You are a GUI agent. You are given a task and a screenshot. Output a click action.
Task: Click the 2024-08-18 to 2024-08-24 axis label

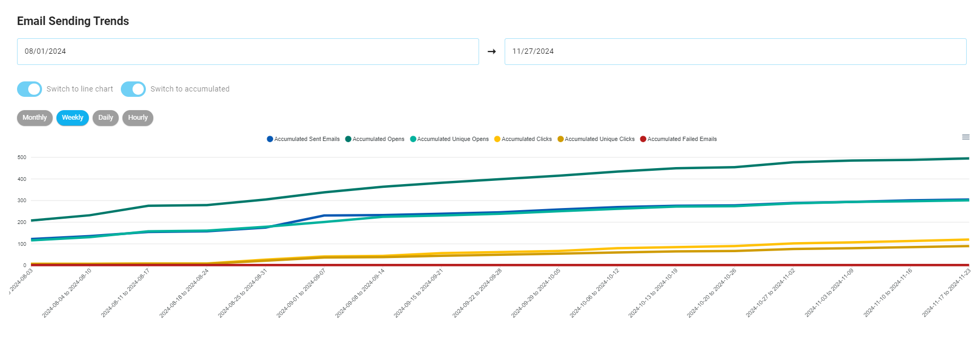tap(184, 293)
